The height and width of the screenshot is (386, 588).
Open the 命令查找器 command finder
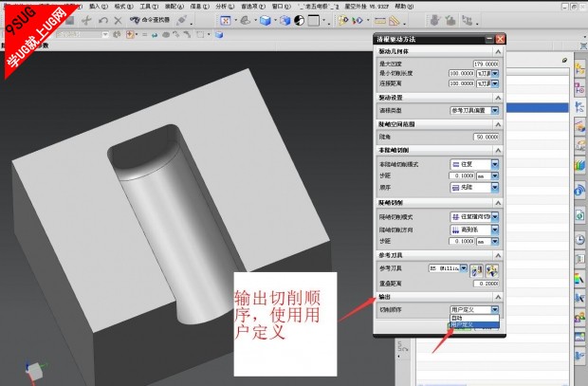coord(150,20)
